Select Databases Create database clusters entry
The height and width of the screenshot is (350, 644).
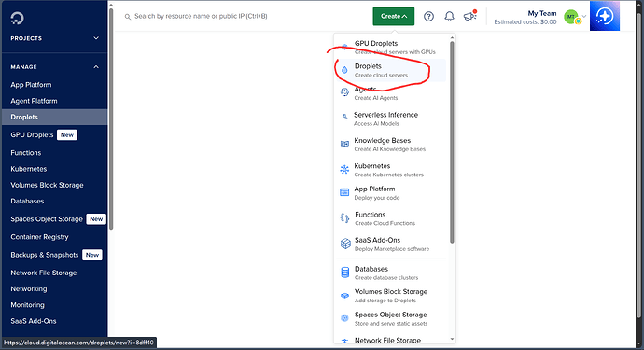pos(391,273)
